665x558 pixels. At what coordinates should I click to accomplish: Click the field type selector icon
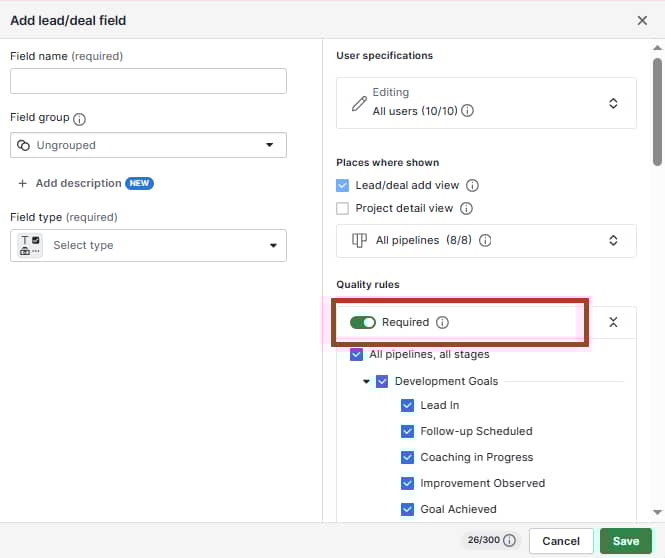[x=30, y=246]
